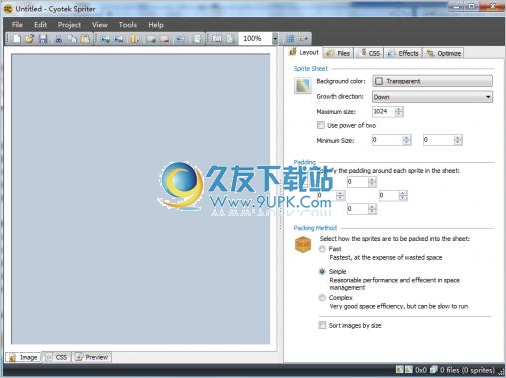Click the orange Packing Method box icon

(x=303, y=245)
